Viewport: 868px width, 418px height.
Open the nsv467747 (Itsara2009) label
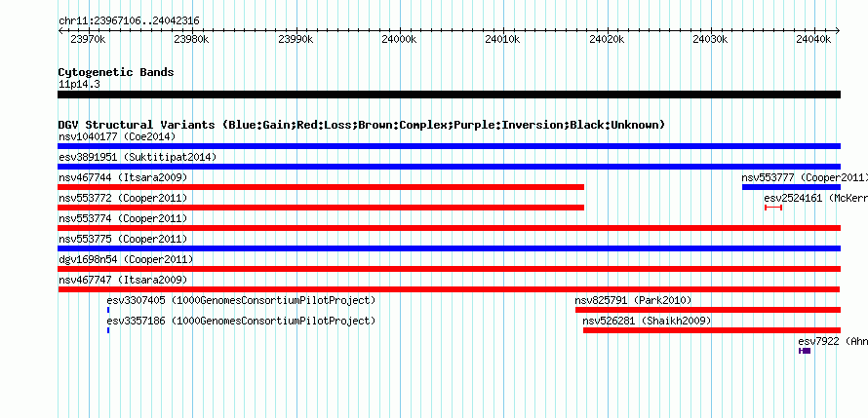pos(123,280)
